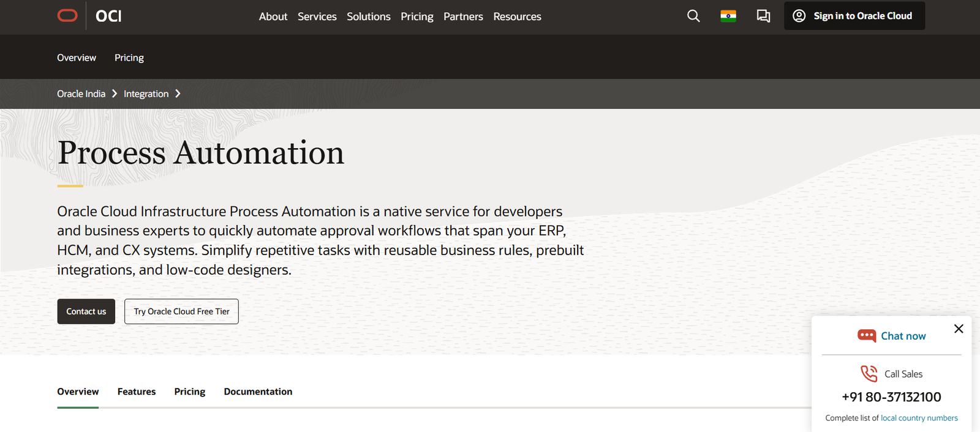Close the chat popup with X
The height and width of the screenshot is (432, 980).
pos(959,329)
